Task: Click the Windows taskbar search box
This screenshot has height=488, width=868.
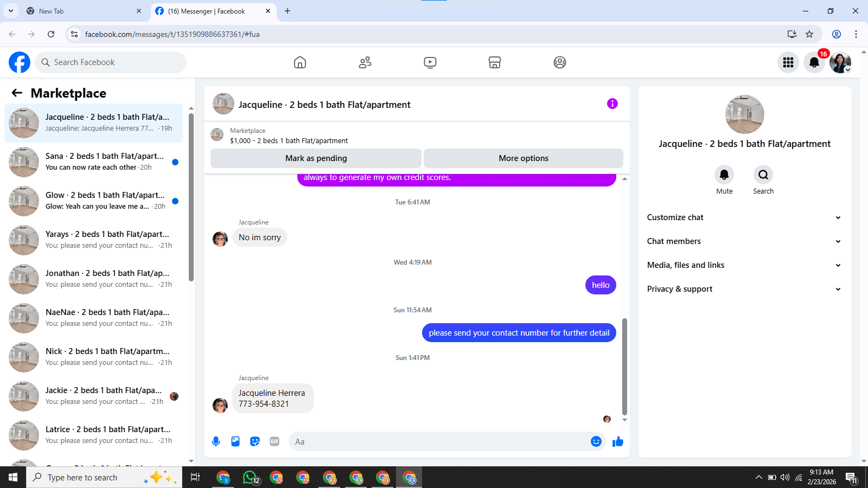Action: tap(104, 478)
